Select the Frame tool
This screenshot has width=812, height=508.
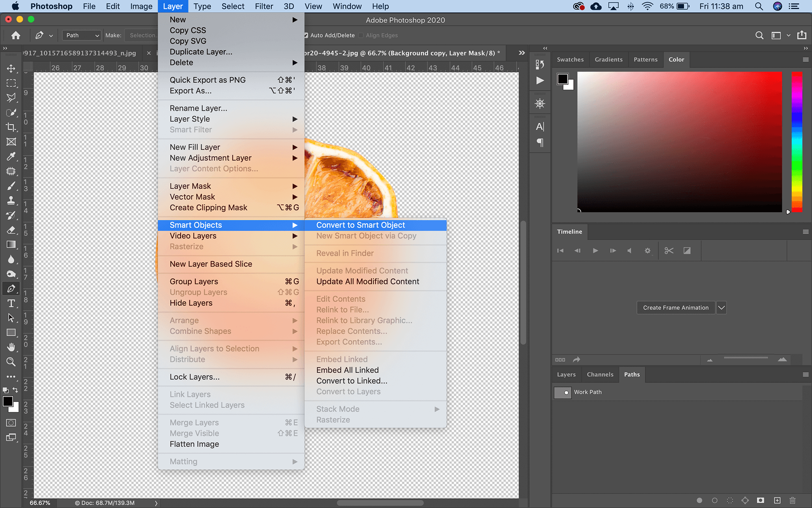pyautogui.click(x=11, y=142)
